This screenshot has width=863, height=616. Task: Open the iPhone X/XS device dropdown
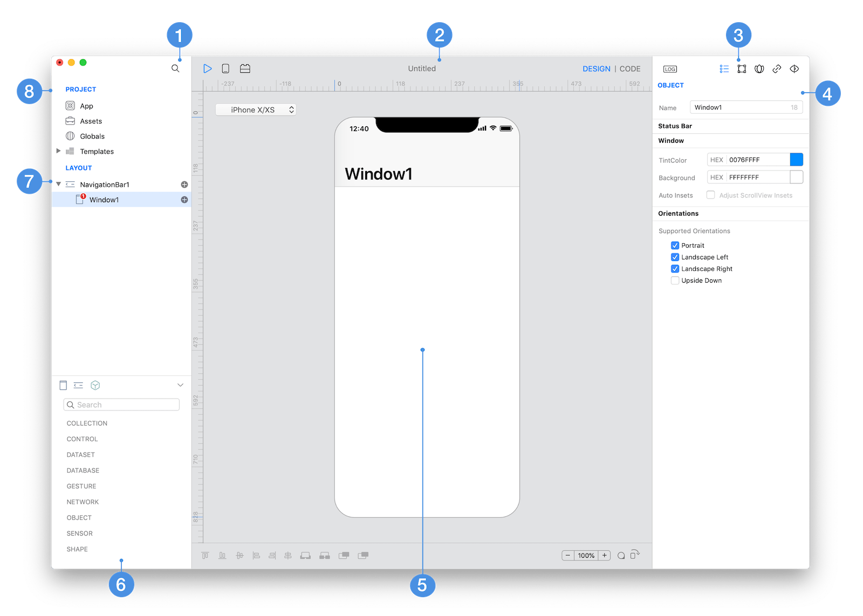[x=256, y=109]
